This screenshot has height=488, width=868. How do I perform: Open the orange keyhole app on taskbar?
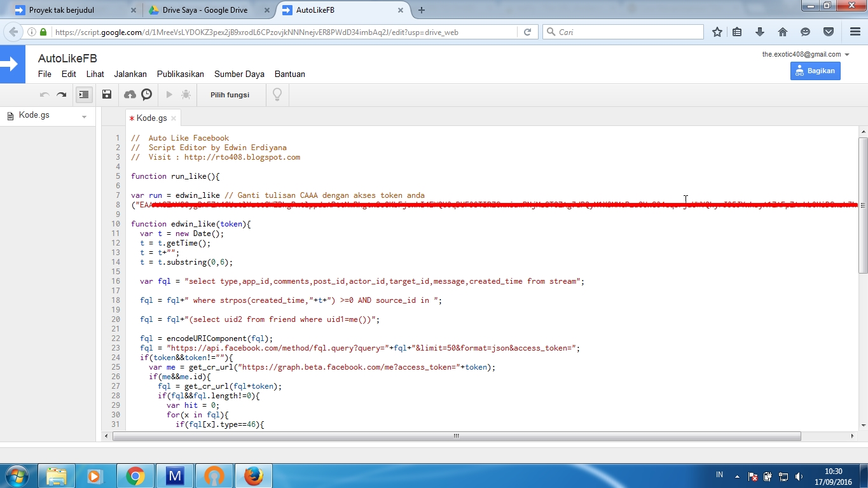click(x=214, y=476)
